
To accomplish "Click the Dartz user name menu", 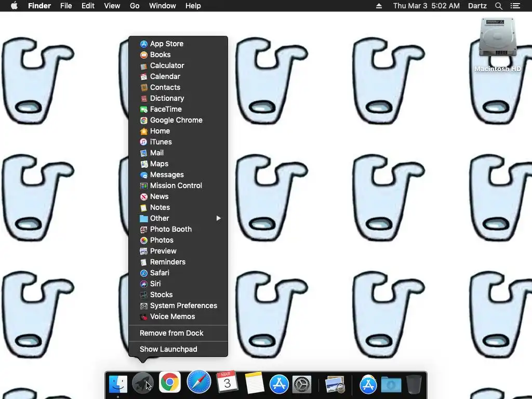I will coord(477,6).
